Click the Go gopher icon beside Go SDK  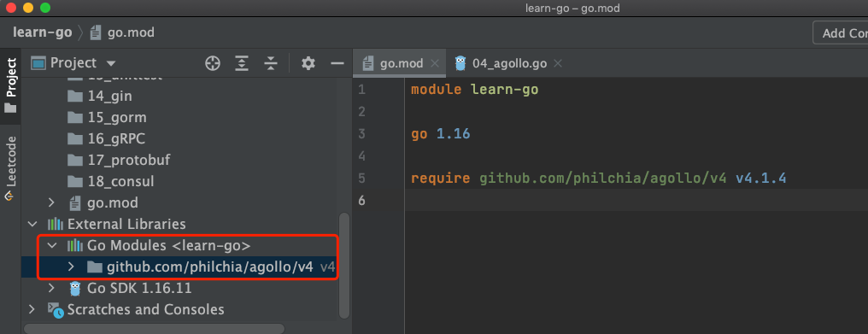74,288
